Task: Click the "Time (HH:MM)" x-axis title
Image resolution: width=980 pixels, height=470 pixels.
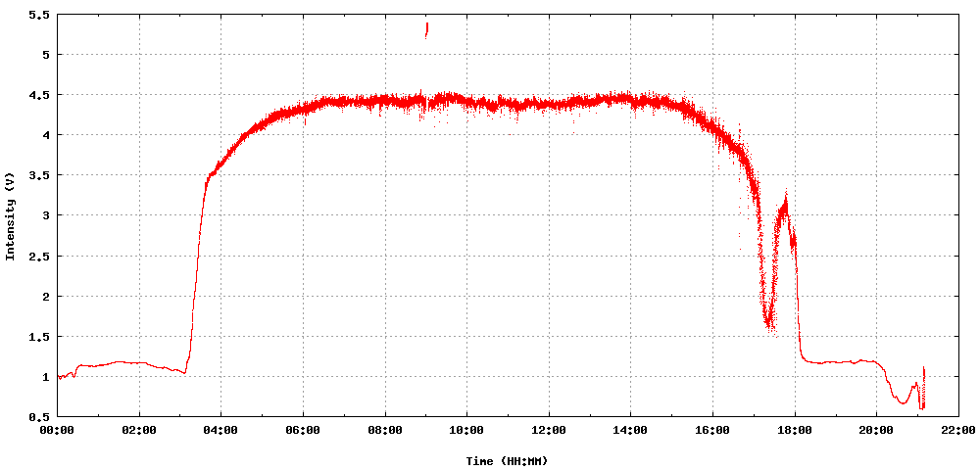Action: pyautogui.click(x=507, y=461)
